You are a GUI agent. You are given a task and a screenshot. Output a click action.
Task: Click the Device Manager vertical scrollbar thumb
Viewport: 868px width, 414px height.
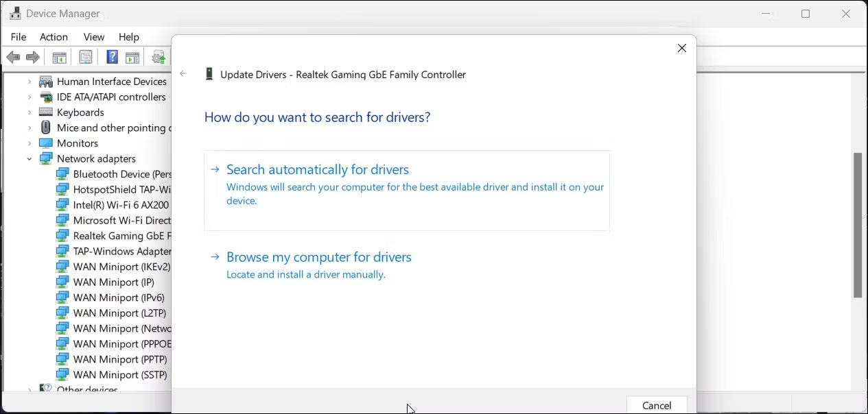(857, 225)
